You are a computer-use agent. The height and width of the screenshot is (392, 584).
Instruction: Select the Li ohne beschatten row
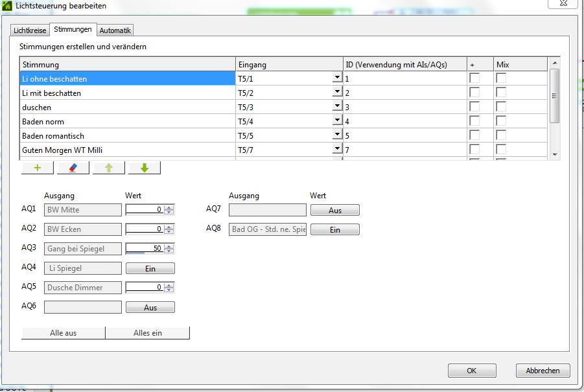128,78
